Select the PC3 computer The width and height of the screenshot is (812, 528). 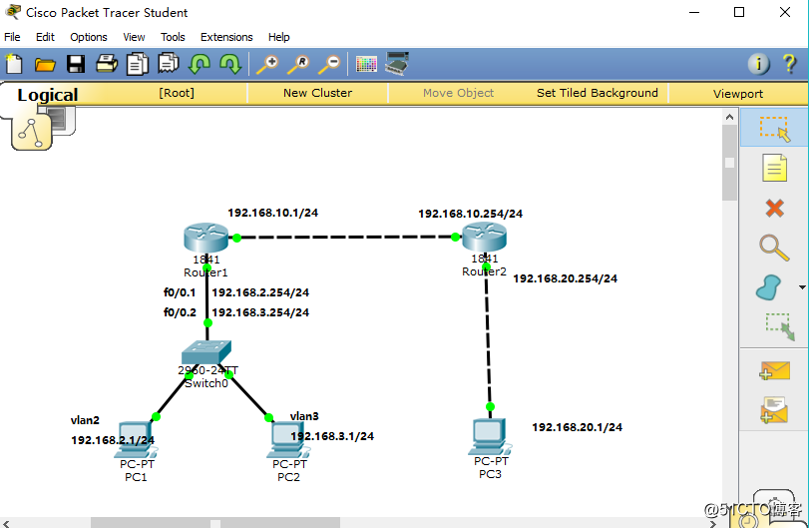point(490,436)
